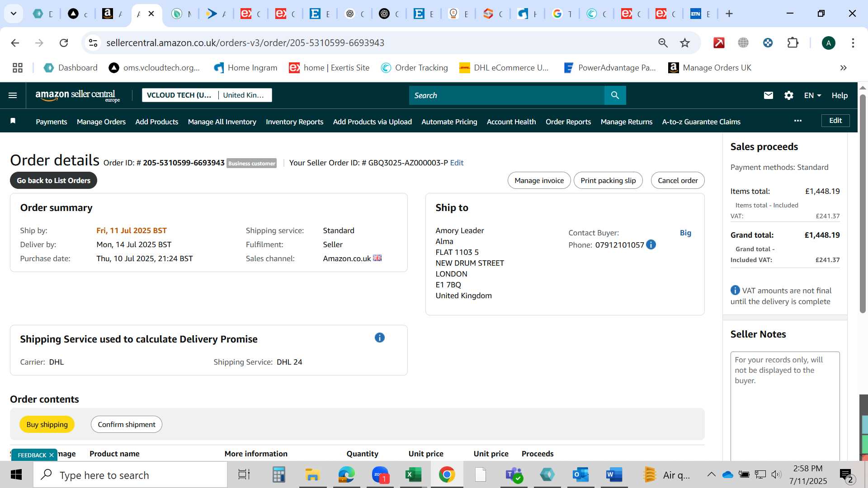Open the Seller Central settings gear
Image resolution: width=868 pixels, height=488 pixels.
click(x=788, y=95)
